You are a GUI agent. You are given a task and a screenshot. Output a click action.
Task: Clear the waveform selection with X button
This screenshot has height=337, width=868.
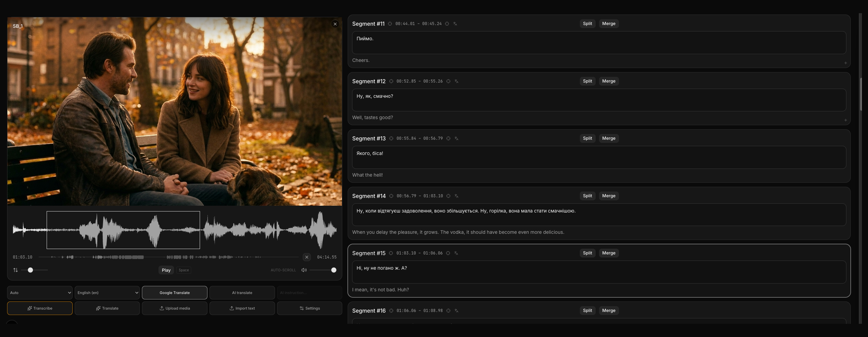[x=307, y=257]
